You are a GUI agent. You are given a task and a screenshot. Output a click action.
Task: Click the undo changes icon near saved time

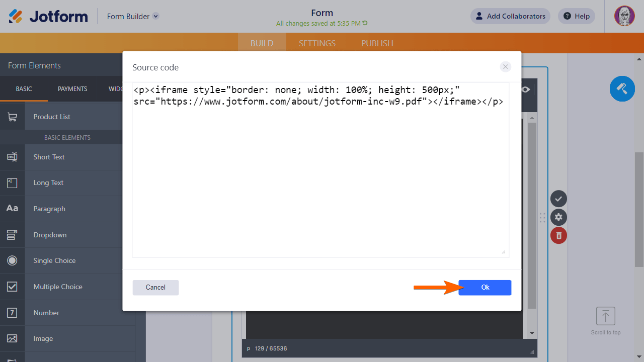pyautogui.click(x=365, y=23)
